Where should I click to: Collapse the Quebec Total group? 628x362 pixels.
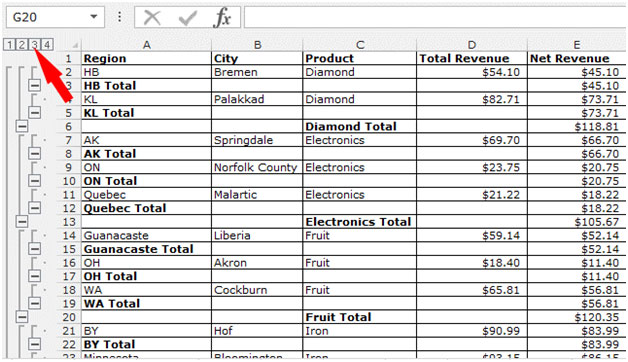(x=34, y=208)
